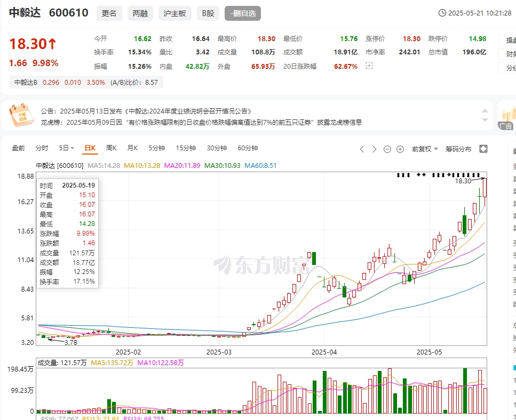Toggle fullscreen chart icon
This screenshot has width=516, height=420.
483,149
